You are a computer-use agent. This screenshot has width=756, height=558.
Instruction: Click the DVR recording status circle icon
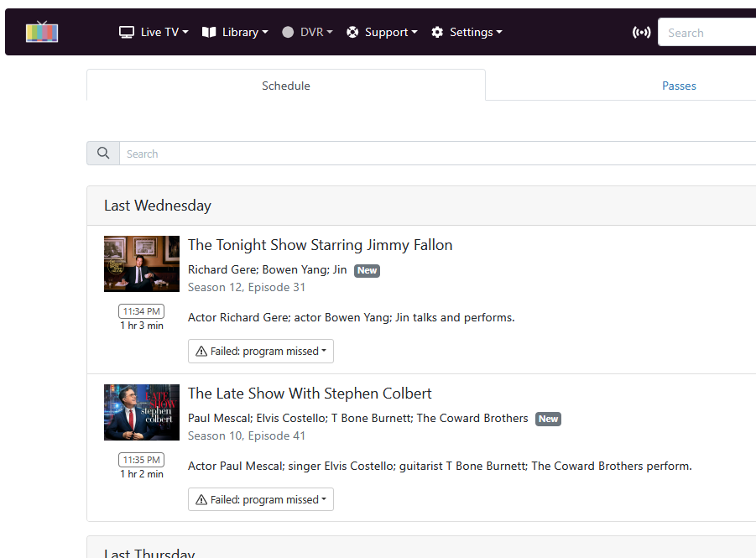pos(288,32)
